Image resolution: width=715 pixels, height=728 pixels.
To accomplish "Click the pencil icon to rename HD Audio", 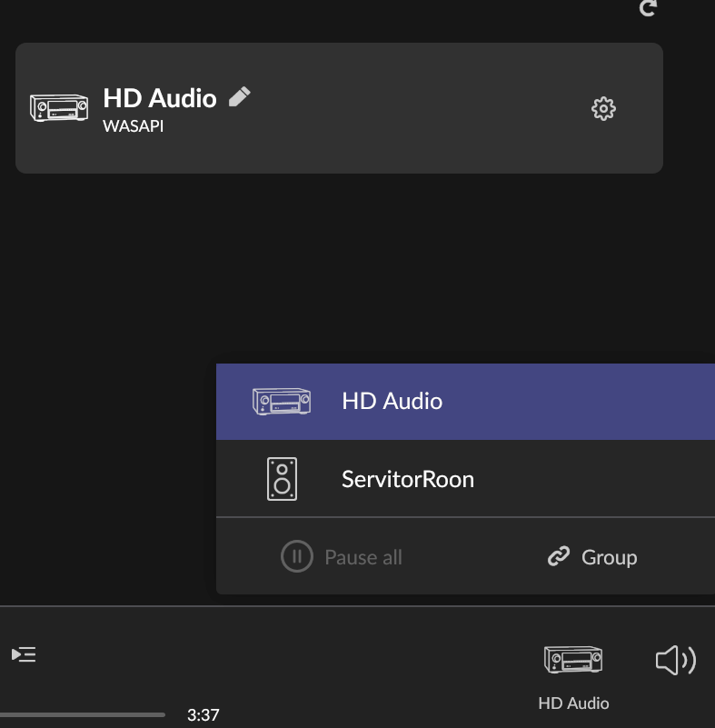I will pos(240,96).
